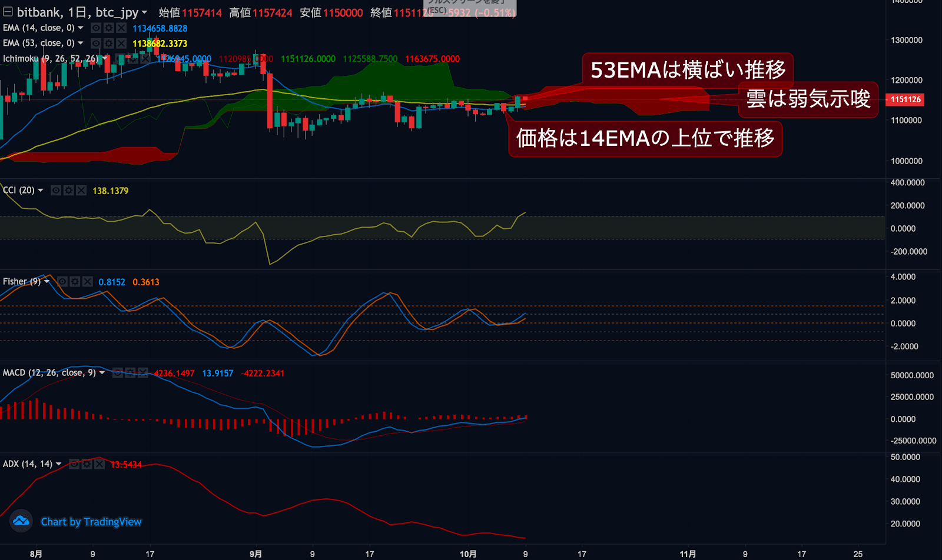Click the 1151126 current price label

[905, 99]
